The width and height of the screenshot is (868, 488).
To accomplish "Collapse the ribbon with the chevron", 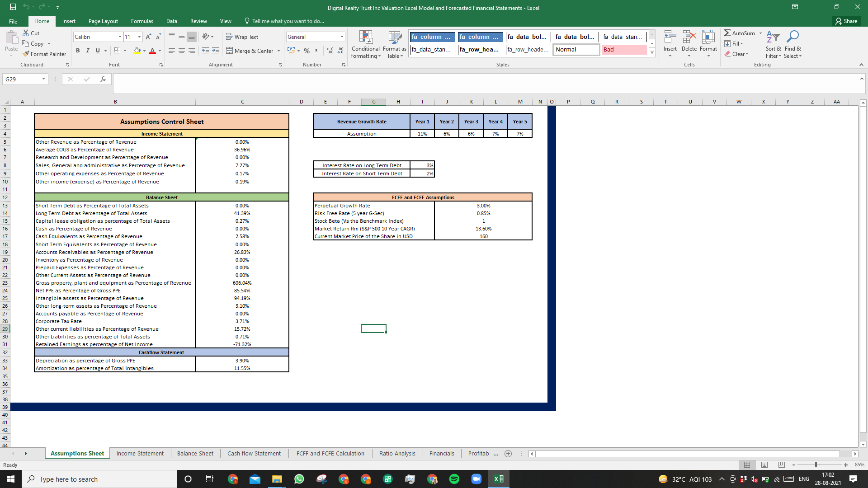I will coord(861,65).
